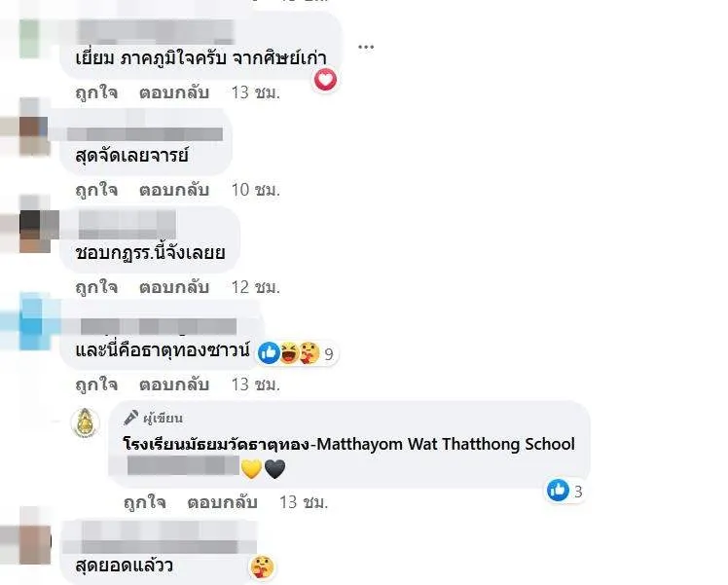Click like reaction showing 3 on school reply
This screenshot has width=728, height=585.
tap(565, 491)
